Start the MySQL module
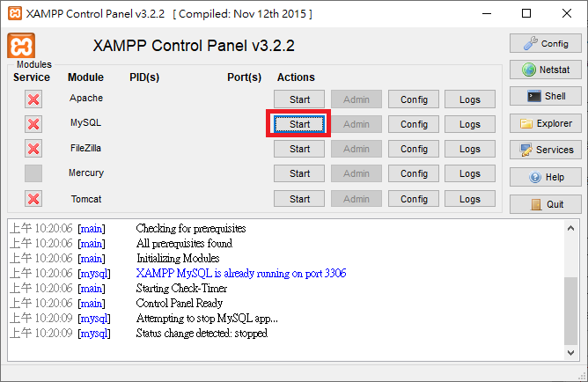588x382 pixels. pos(299,124)
